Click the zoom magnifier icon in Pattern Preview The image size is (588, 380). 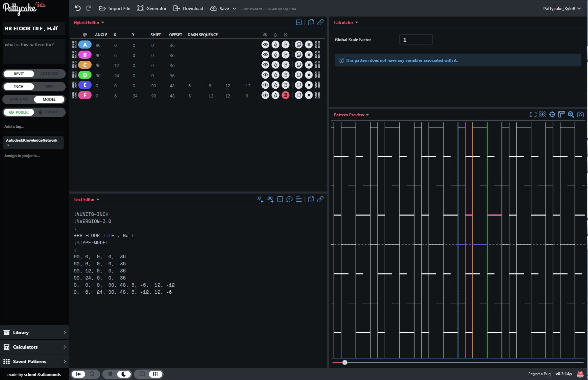[x=571, y=115]
